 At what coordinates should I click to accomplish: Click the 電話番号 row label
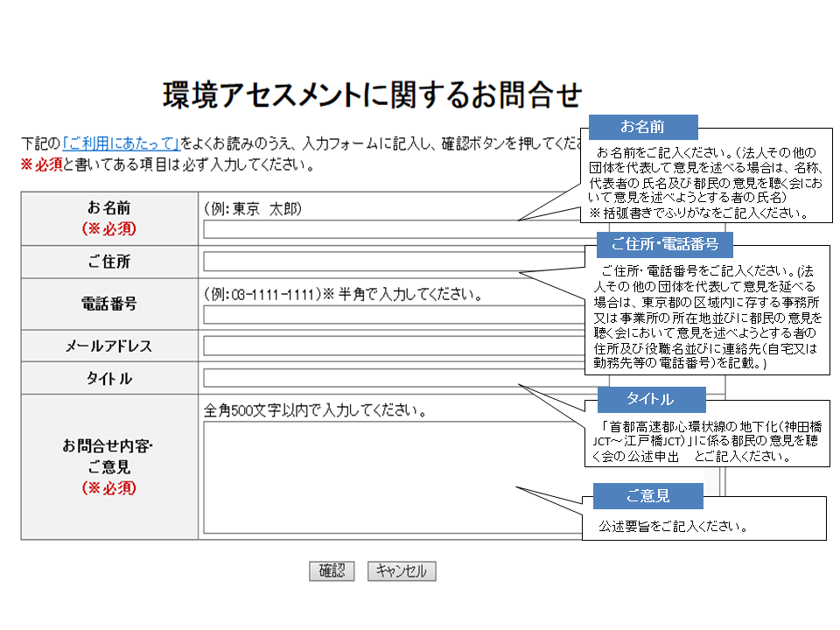coord(109,304)
